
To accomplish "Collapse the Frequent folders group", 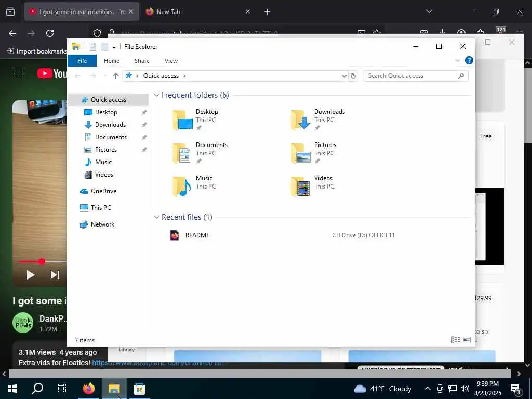I will pos(156,95).
